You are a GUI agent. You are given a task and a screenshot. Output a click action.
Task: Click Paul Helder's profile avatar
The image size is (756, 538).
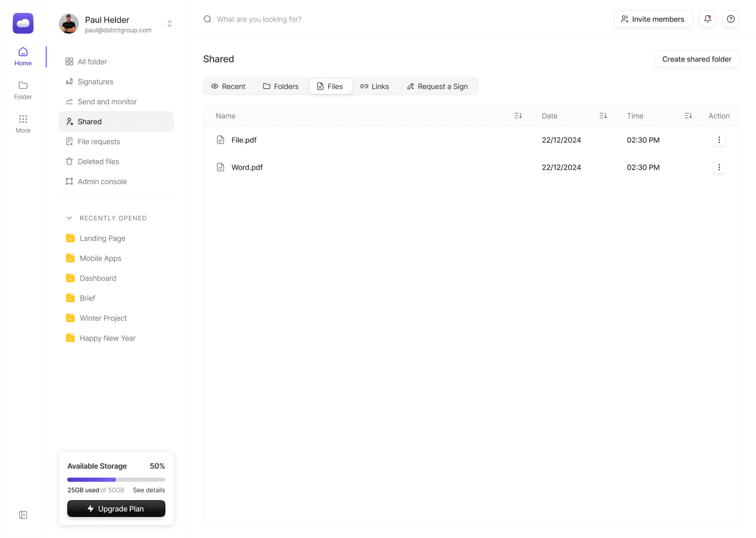[x=69, y=24]
